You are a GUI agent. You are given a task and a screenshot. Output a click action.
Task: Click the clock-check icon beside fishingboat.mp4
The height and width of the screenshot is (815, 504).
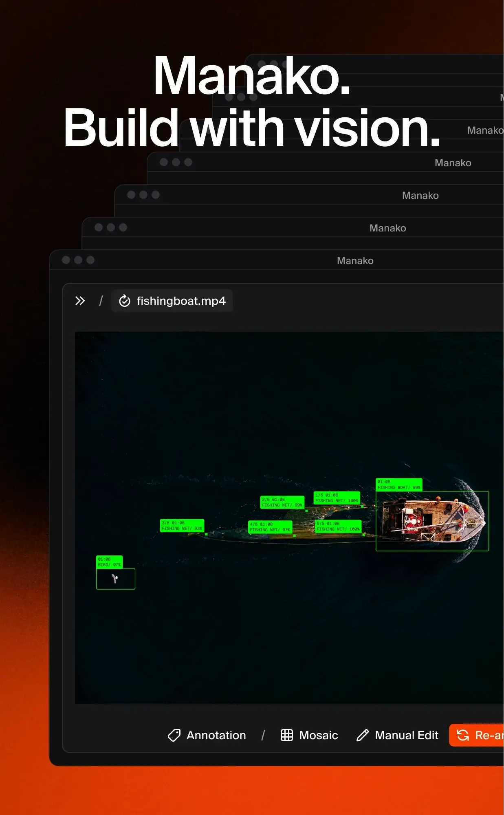click(125, 301)
